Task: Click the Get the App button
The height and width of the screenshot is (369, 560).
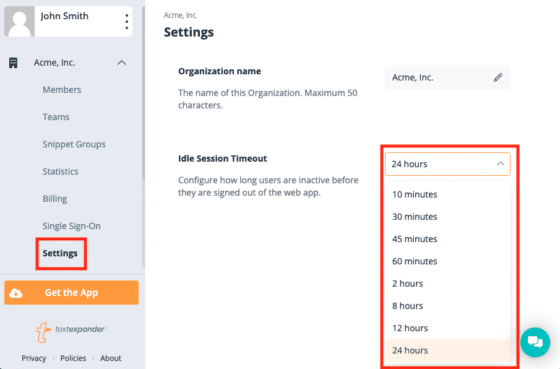Action: tap(71, 293)
